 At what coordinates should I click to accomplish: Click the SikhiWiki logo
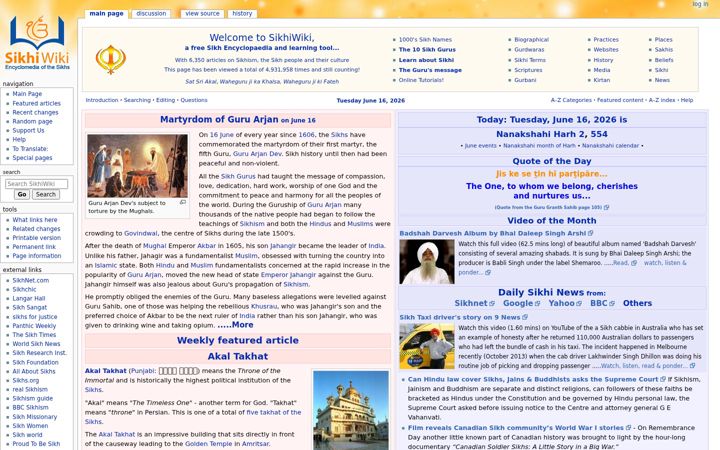pyautogui.click(x=37, y=43)
